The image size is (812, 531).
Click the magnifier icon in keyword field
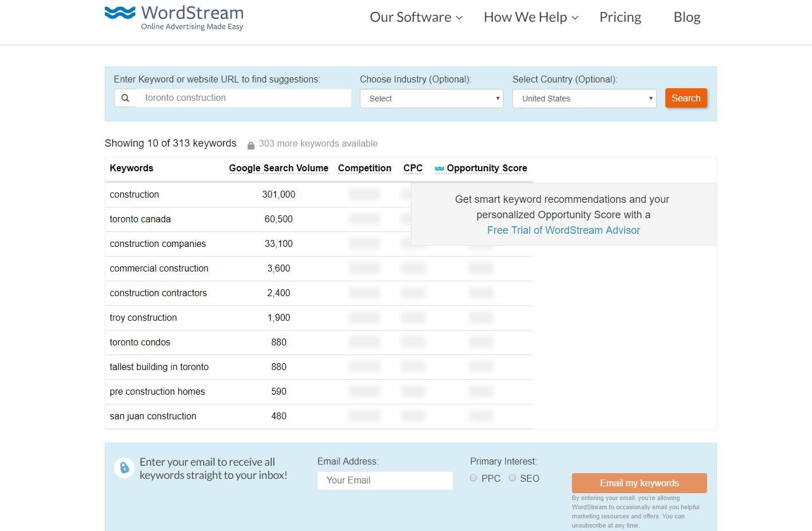coord(125,98)
